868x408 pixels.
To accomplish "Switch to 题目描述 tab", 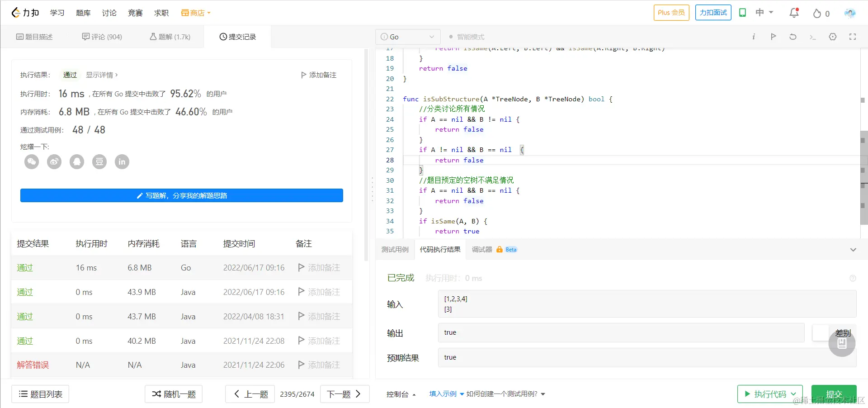I will [x=34, y=37].
